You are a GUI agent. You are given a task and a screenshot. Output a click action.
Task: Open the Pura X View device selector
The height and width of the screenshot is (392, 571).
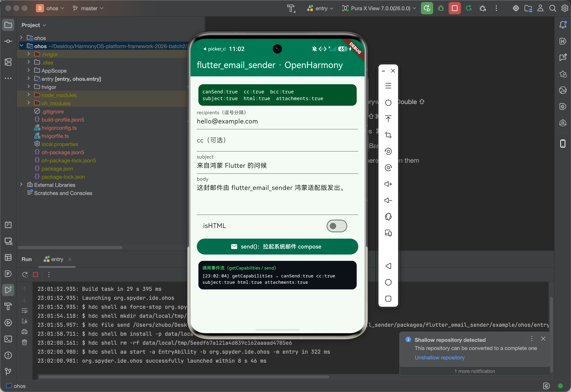[379, 8]
